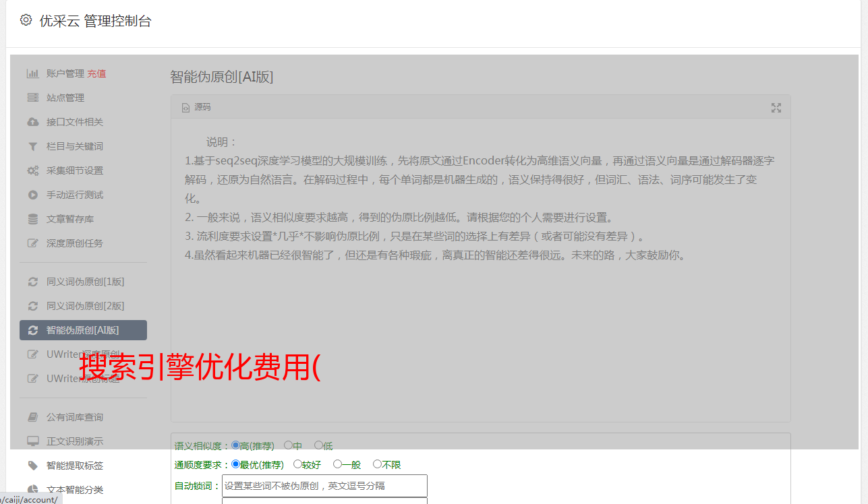The width and height of the screenshot is (868, 504).
Task: Click the pie chart icon for 文本智能分类
Action: (32, 490)
